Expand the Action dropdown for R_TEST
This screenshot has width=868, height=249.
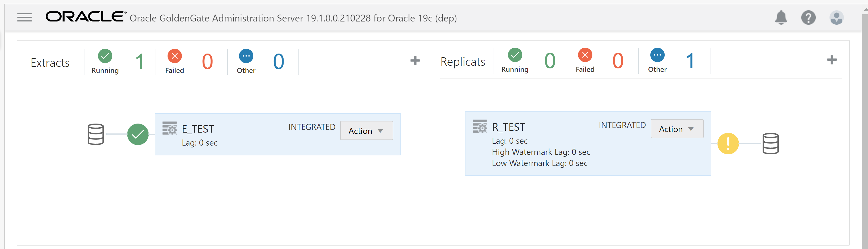click(x=677, y=129)
